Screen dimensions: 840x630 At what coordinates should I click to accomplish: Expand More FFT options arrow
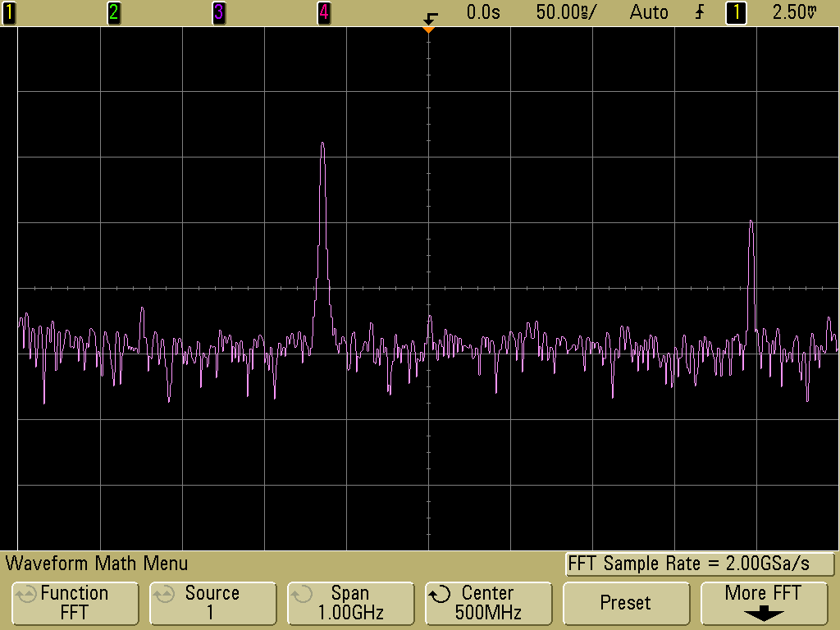pos(763,614)
